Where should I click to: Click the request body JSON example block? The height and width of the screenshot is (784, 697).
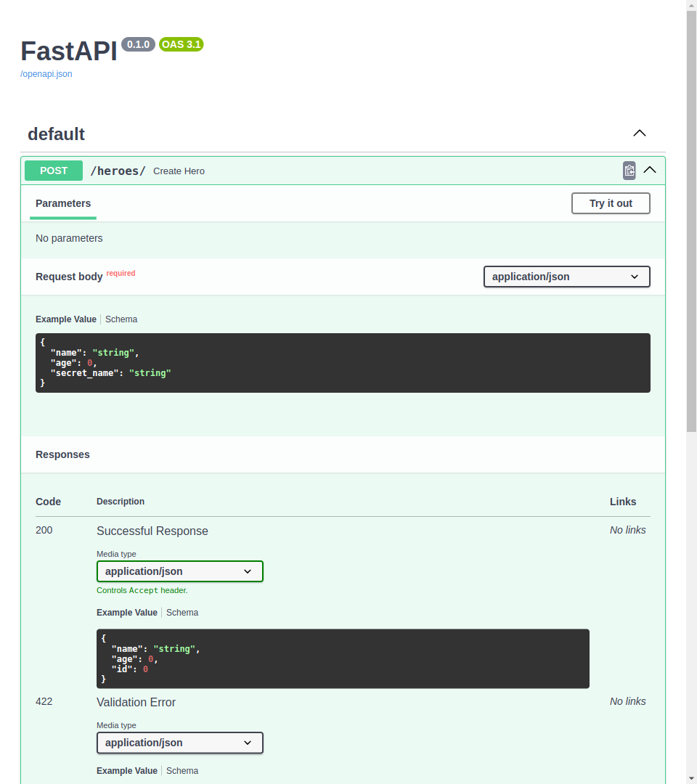coord(343,363)
